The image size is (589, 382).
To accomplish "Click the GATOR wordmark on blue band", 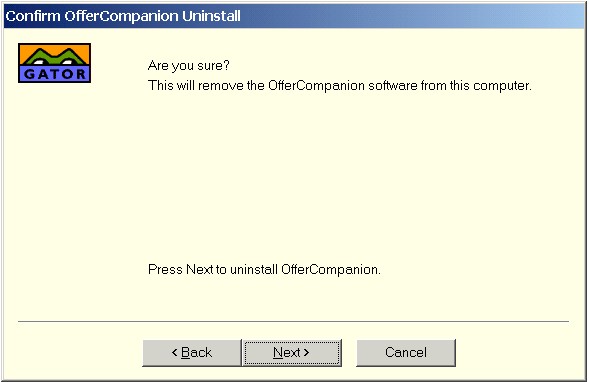I will (55, 74).
